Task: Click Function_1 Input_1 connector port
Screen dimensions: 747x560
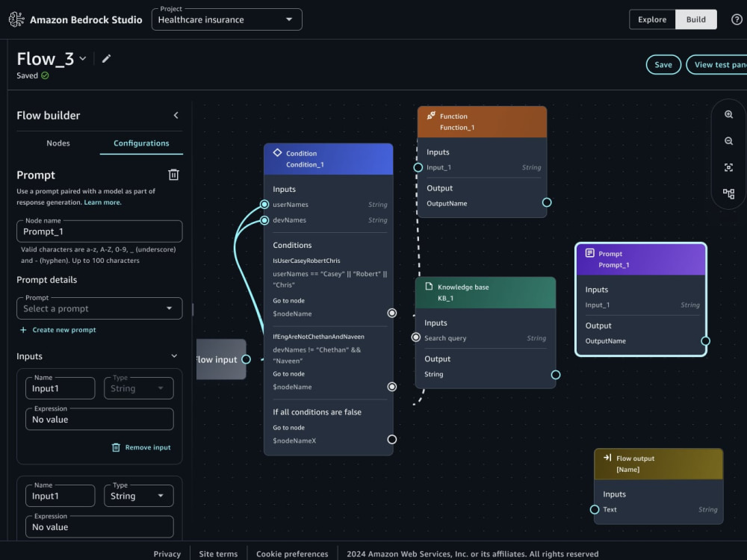Action: tap(418, 167)
